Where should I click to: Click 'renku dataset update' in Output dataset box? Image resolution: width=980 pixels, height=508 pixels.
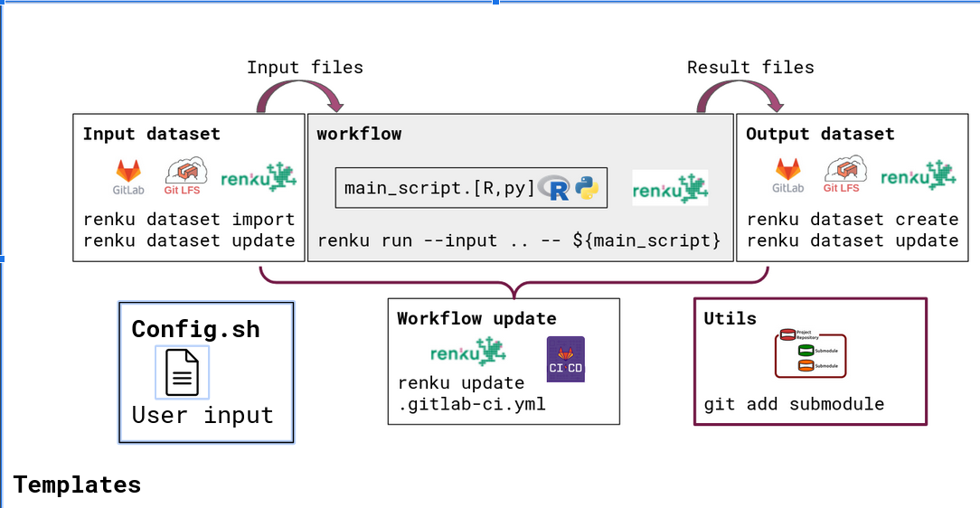point(853,240)
